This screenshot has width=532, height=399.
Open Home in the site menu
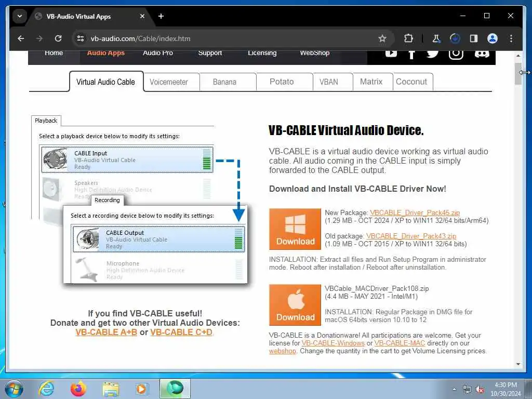(x=54, y=53)
